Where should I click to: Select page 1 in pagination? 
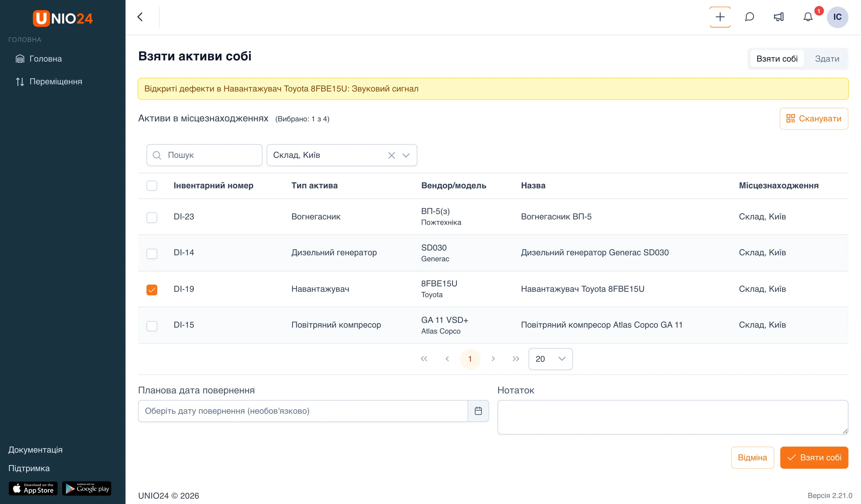pyautogui.click(x=470, y=359)
